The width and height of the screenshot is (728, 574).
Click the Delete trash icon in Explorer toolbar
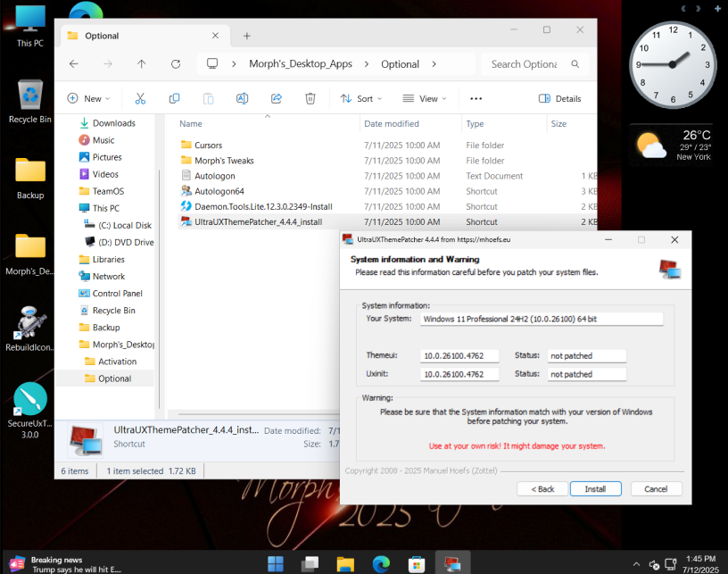310,98
